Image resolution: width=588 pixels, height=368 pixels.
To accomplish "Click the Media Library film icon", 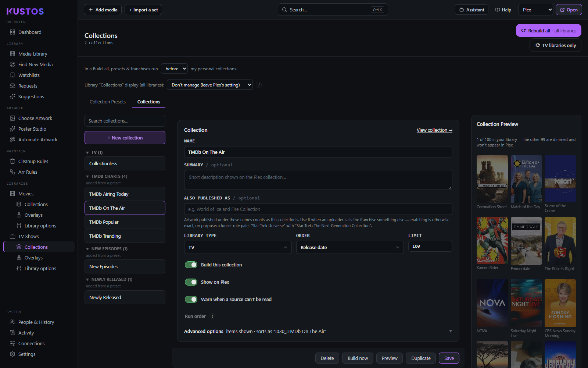I will point(12,54).
